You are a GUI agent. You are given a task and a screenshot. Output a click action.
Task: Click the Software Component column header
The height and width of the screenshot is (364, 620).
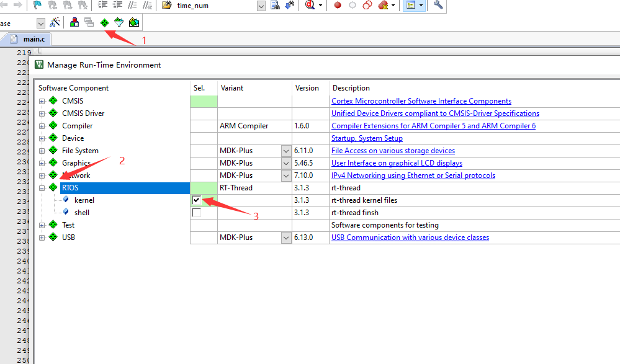(74, 87)
